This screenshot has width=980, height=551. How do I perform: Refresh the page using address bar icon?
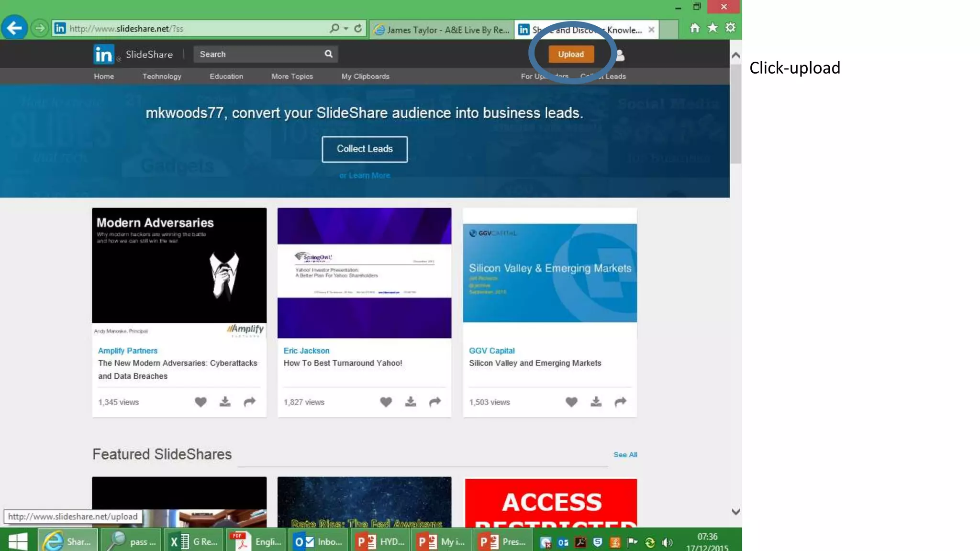coord(358,28)
